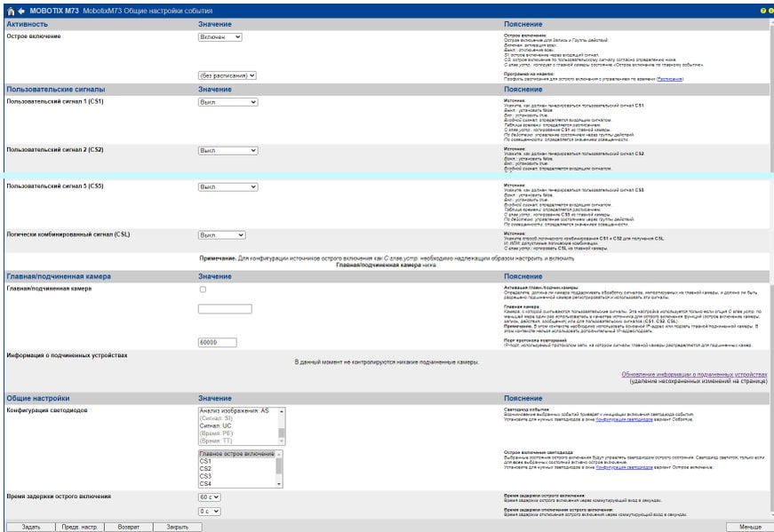Open the Обновление информации о подчиненных устройствах link

coord(695,375)
